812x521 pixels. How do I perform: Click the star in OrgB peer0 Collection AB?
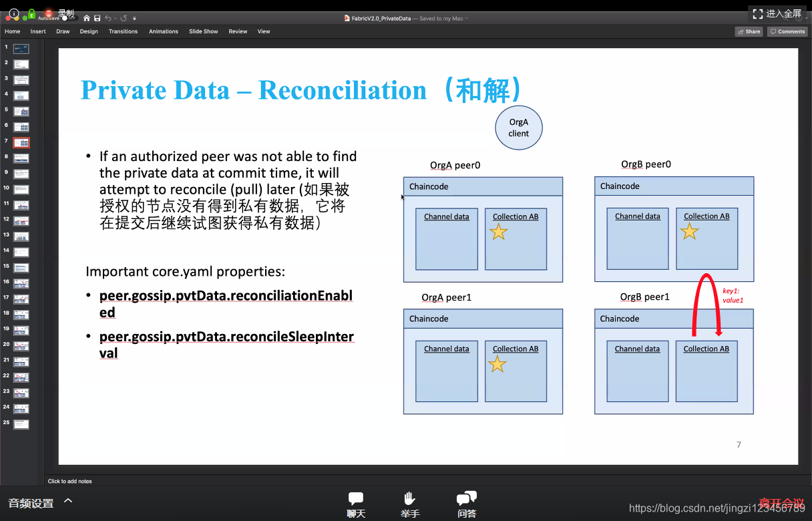(x=689, y=231)
